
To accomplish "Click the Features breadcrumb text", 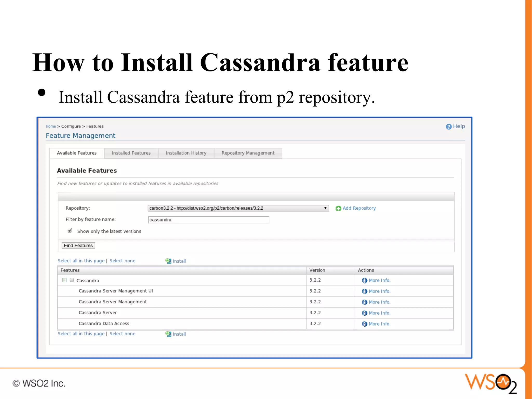I will coord(95,126).
